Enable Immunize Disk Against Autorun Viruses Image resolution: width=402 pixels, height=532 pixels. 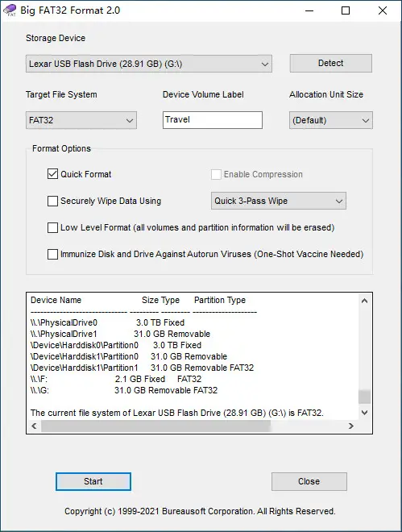pos(52,254)
